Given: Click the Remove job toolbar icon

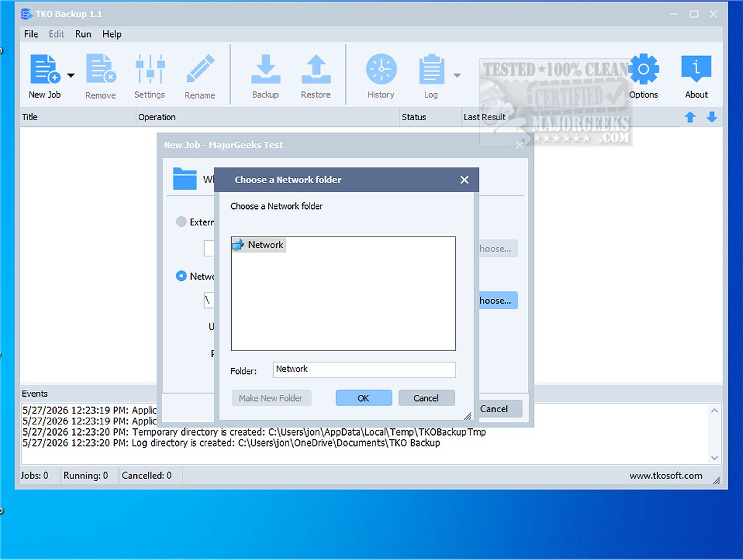Looking at the screenshot, I should (101, 69).
